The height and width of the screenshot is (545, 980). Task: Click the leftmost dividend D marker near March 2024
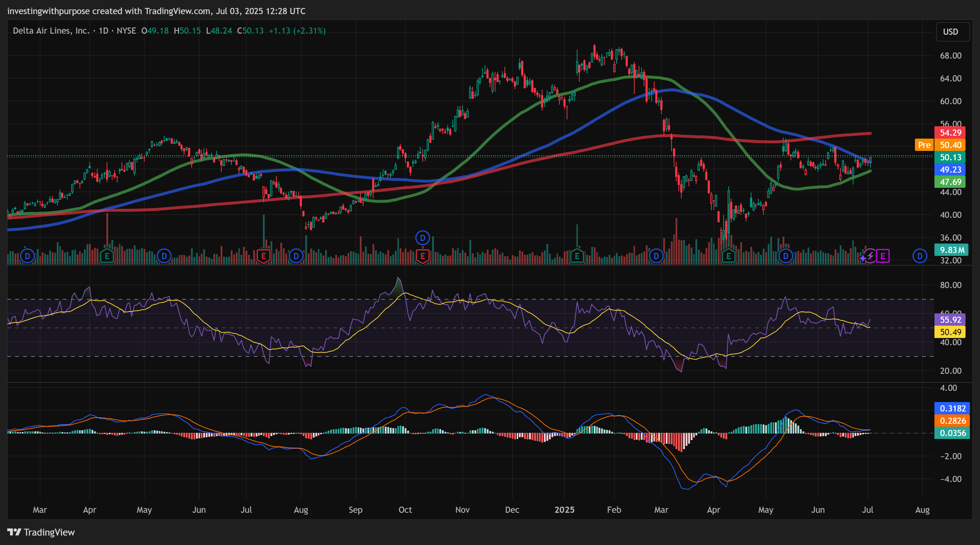[x=27, y=256]
